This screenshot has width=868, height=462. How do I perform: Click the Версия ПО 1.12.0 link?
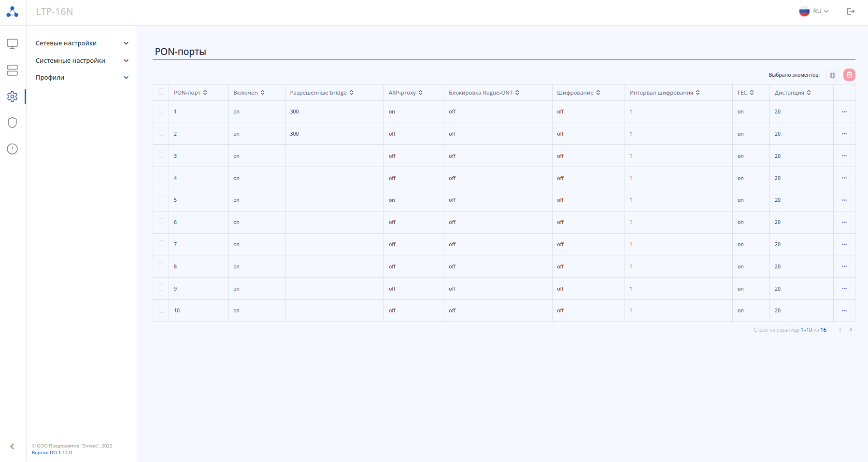[x=52, y=453]
